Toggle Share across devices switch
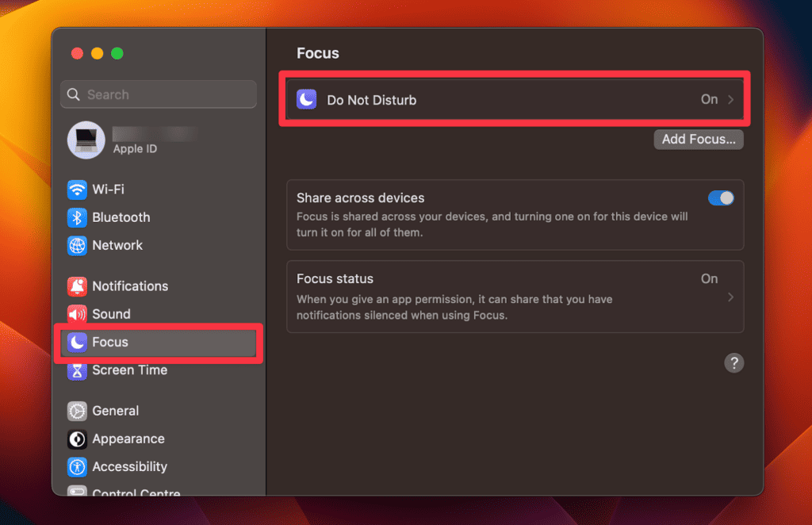The image size is (812, 525). pos(721,197)
